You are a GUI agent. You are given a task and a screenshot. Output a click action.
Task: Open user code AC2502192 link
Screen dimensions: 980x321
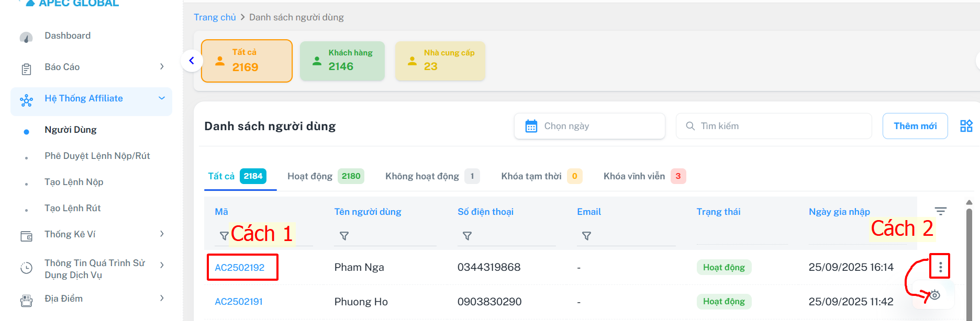click(240, 268)
